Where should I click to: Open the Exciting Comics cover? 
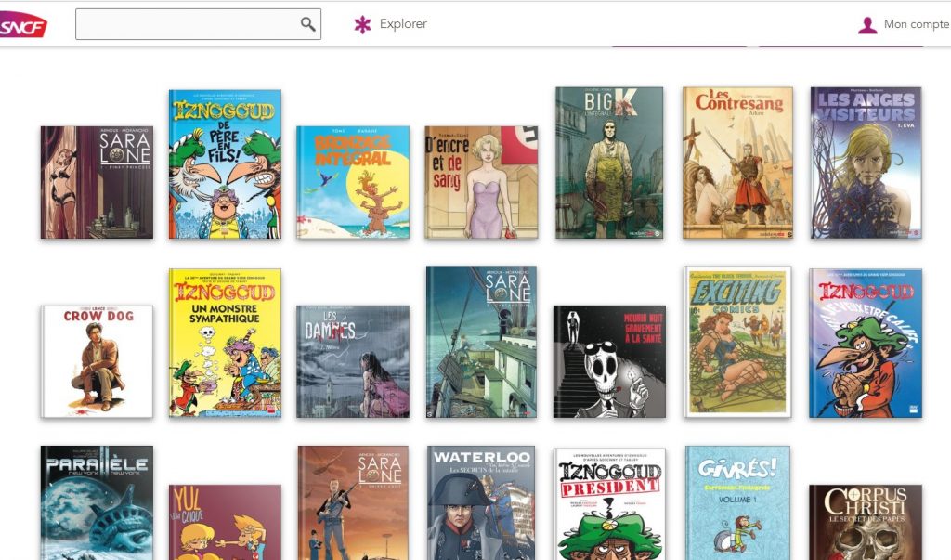tap(737, 342)
